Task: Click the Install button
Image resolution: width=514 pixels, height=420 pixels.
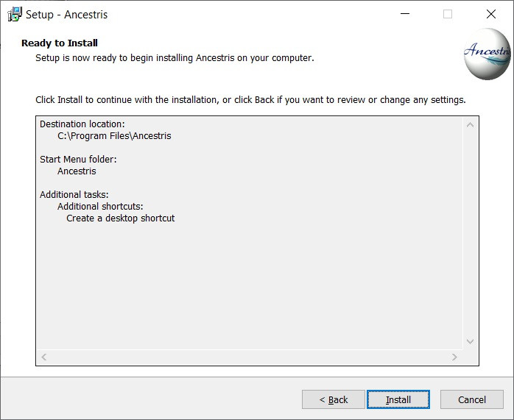Action: (398, 399)
